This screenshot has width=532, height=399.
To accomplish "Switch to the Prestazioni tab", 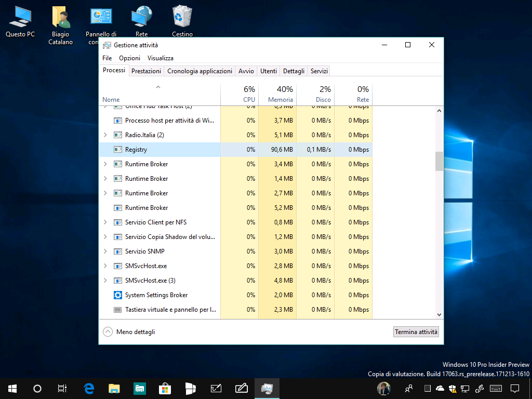I will click(146, 71).
